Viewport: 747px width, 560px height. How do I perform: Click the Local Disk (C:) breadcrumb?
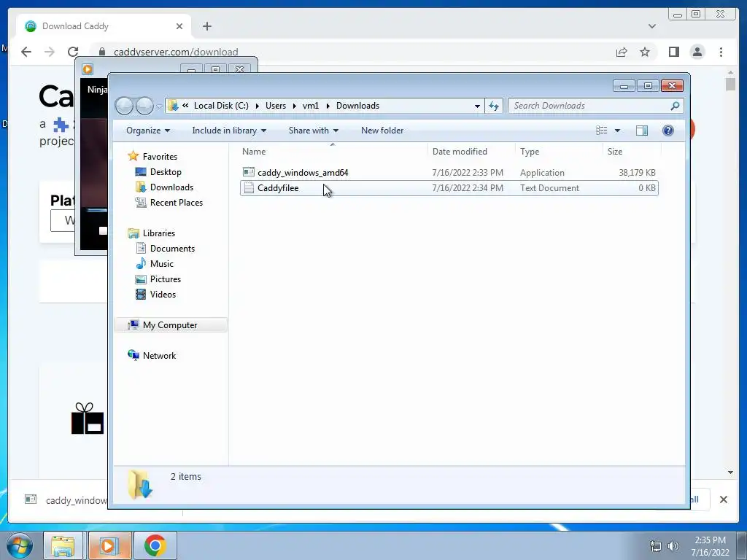click(x=221, y=106)
